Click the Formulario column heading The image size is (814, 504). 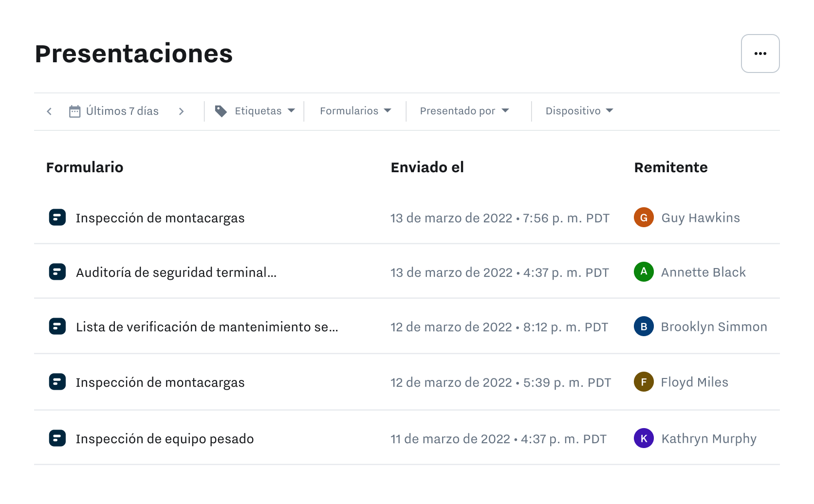pyautogui.click(x=85, y=167)
